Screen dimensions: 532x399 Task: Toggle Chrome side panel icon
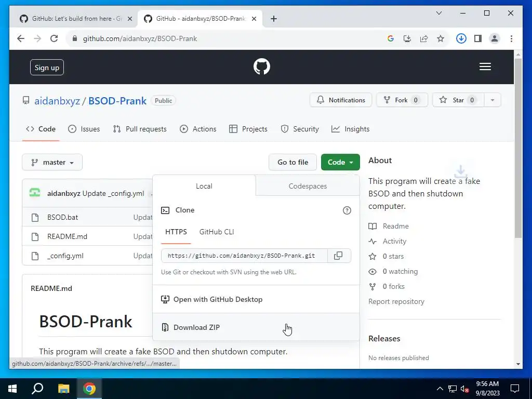(478, 38)
